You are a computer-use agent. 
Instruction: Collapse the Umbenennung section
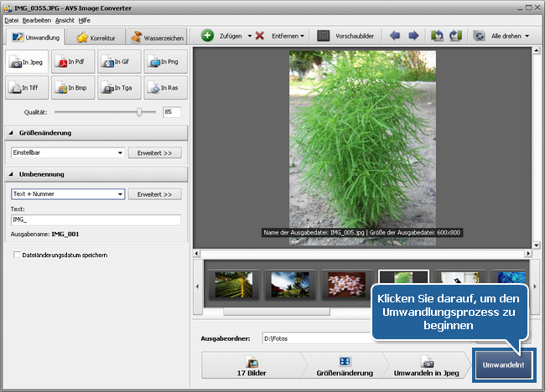click(x=11, y=174)
